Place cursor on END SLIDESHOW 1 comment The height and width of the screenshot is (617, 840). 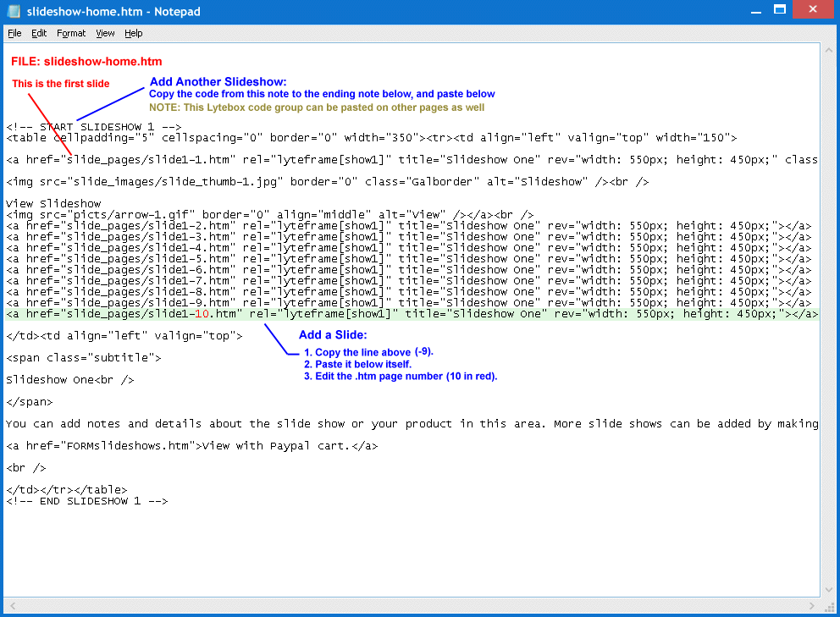point(86,501)
